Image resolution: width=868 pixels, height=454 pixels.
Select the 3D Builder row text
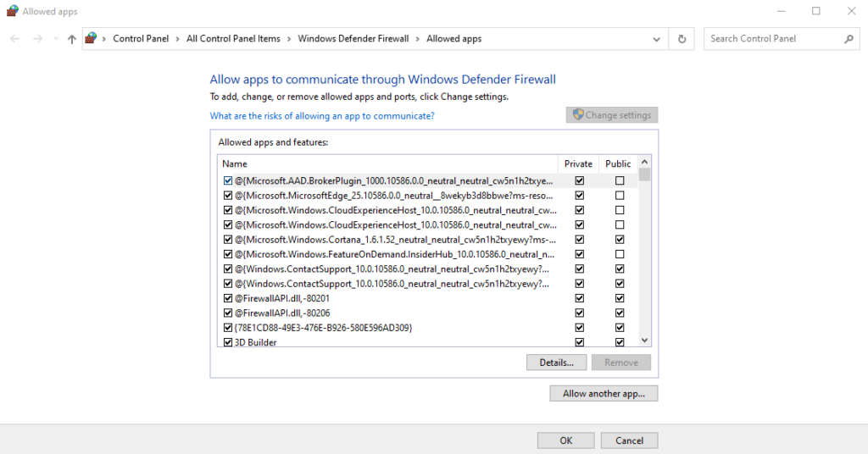[x=256, y=342]
